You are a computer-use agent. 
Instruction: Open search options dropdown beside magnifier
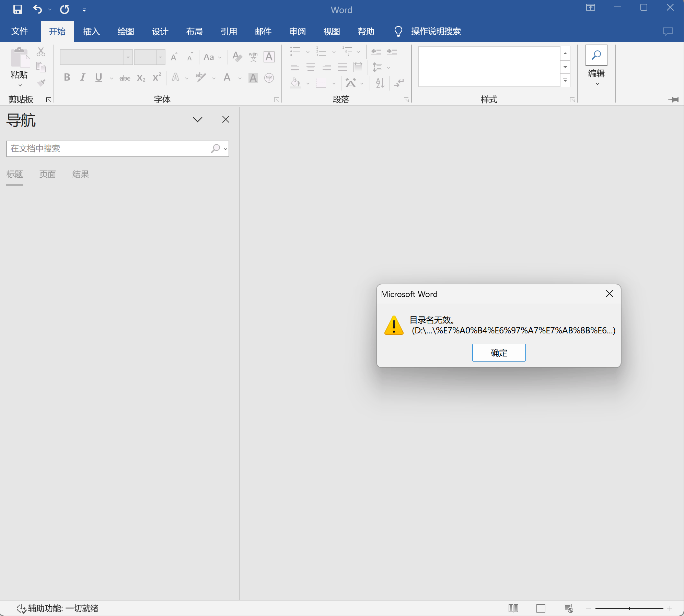(x=225, y=149)
